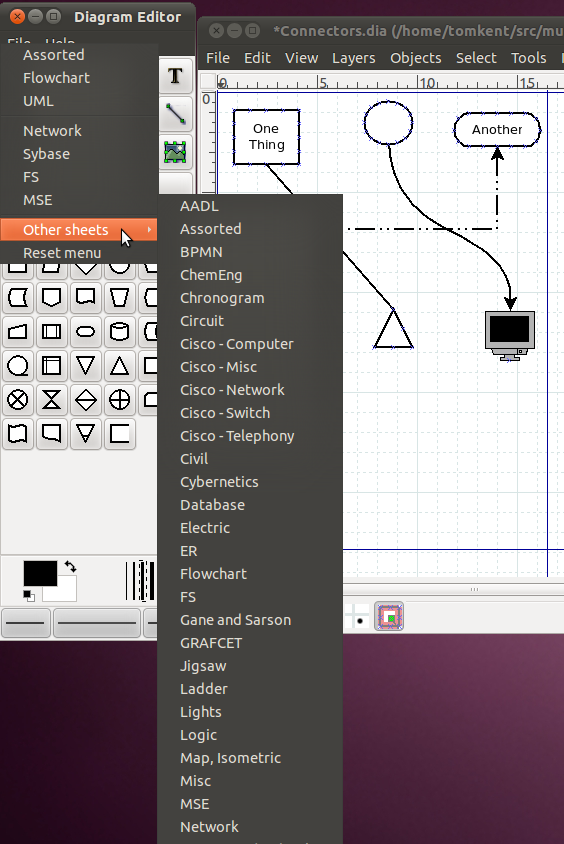Open the start arrow style selector
564x844 pixels.
tap(26, 623)
